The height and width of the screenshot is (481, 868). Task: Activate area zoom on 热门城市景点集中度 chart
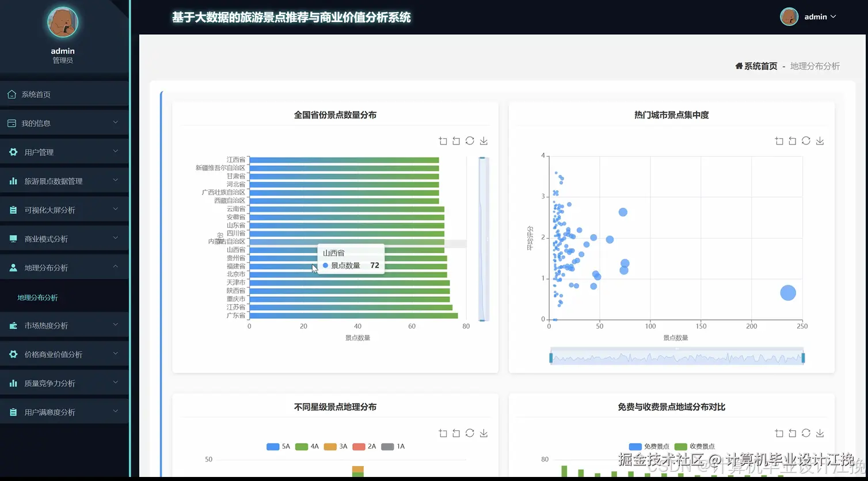point(779,141)
